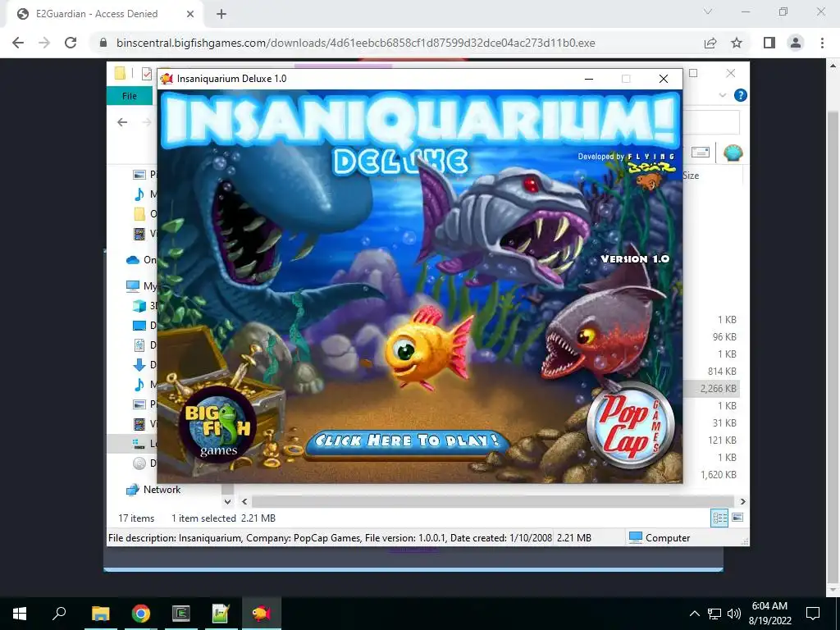The width and height of the screenshot is (840, 630).
Task: Reload the page in Chrome
Action: [x=71, y=43]
